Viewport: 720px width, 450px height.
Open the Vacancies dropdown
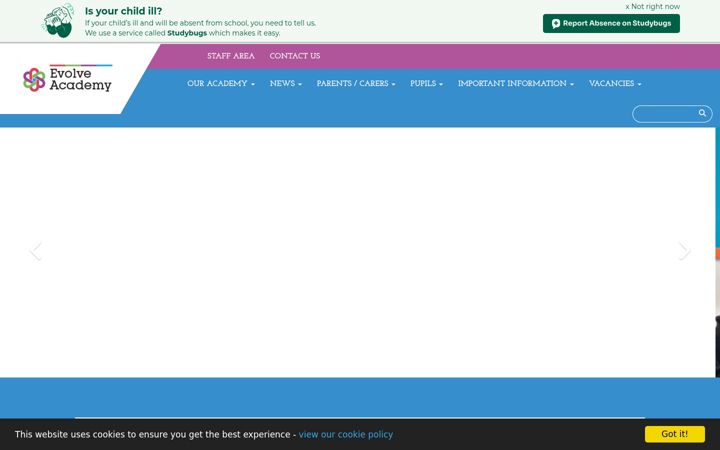click(615, 84)
